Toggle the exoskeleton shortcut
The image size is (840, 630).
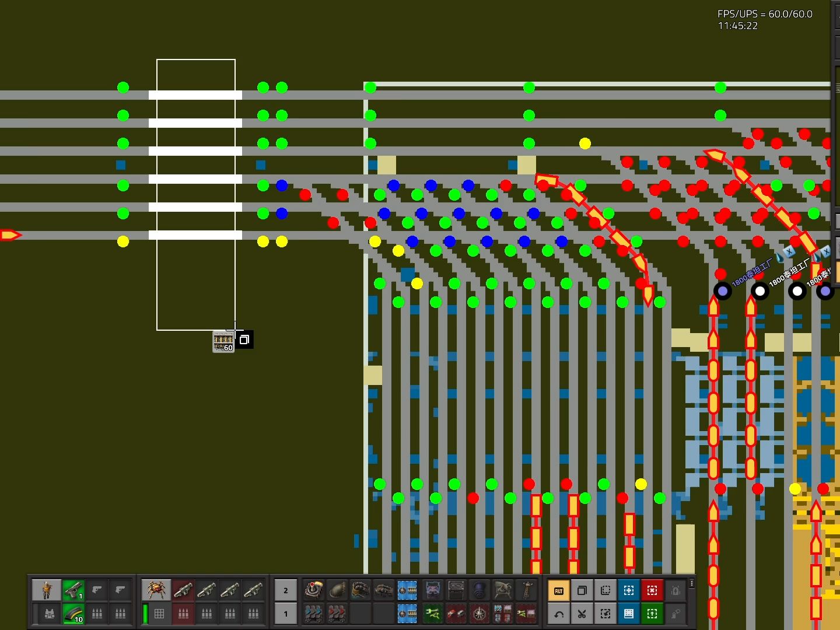point(675,614)
